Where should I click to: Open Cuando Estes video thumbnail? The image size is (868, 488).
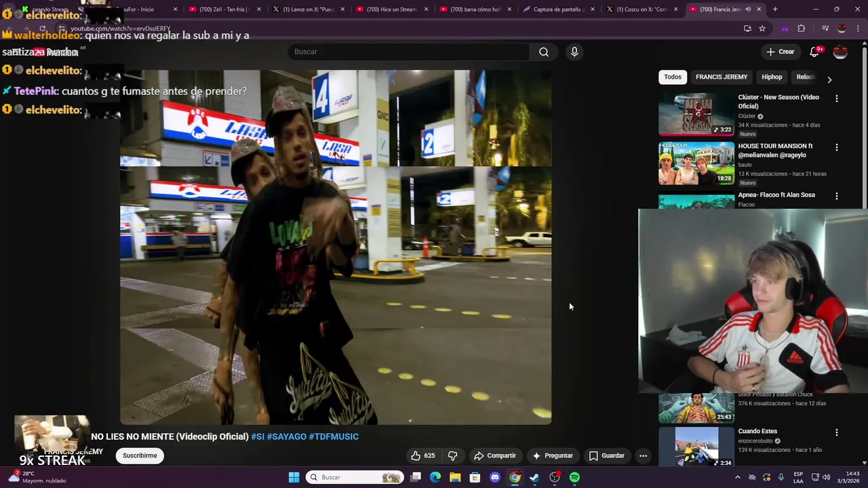tap(696, 447)
